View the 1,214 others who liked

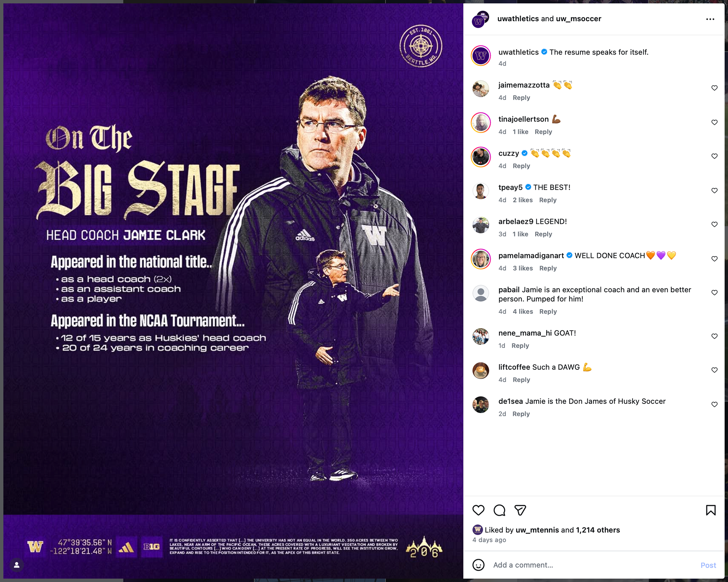(598, 530)
